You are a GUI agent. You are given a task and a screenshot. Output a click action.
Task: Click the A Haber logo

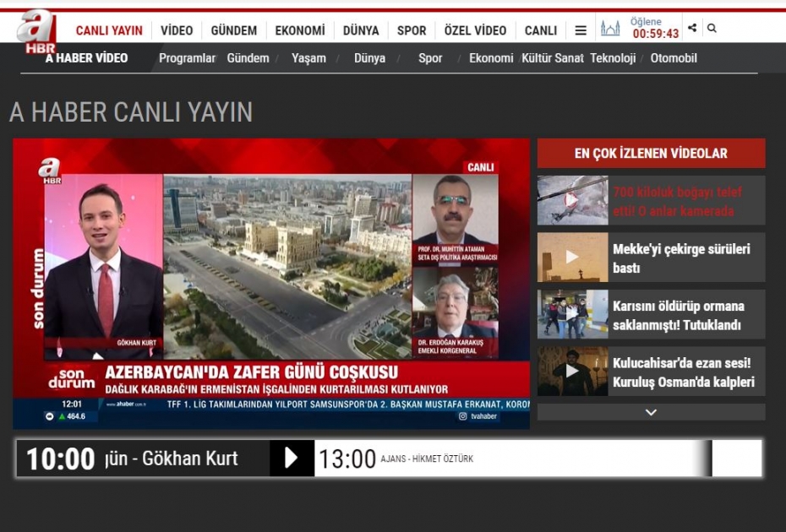pos(36,31)
